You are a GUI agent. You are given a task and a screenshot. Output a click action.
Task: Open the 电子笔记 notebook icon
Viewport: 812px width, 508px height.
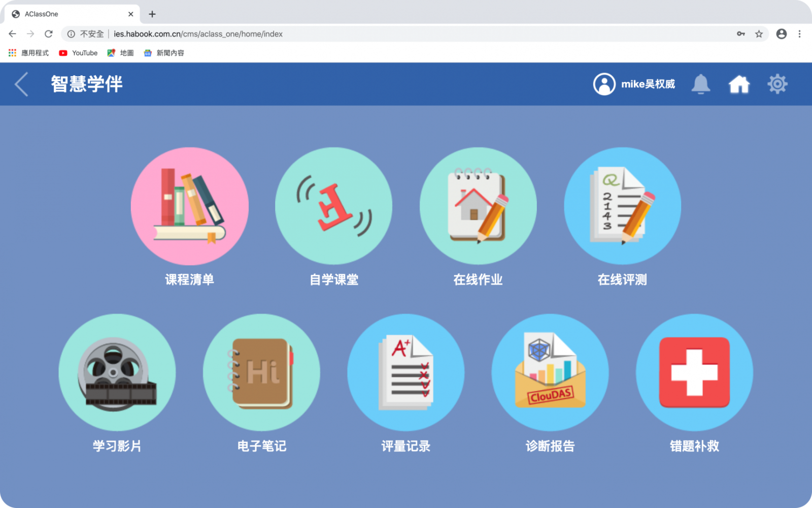pyautogui.click(x=261, y=372)
